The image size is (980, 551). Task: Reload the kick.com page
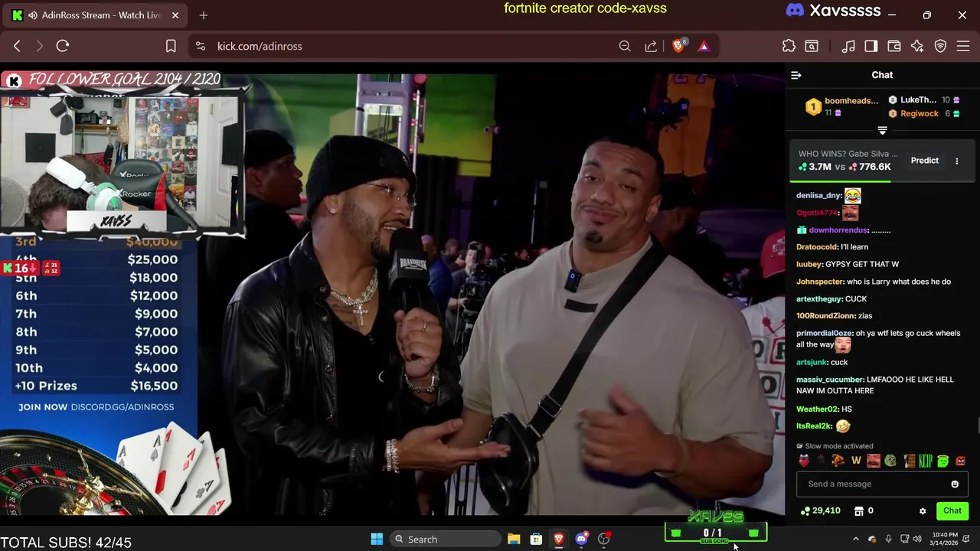click(63, 46)
